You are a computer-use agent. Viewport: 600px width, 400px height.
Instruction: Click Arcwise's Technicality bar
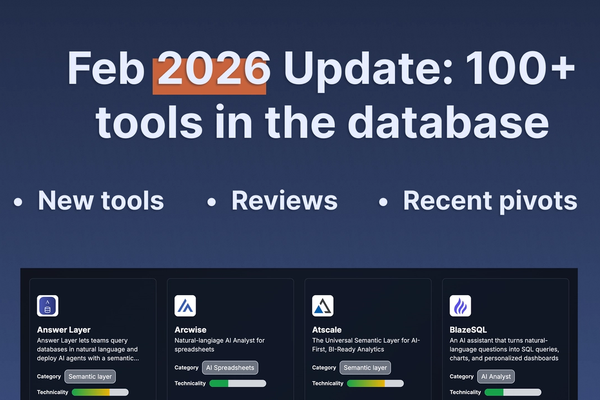[x=238, y=383]
